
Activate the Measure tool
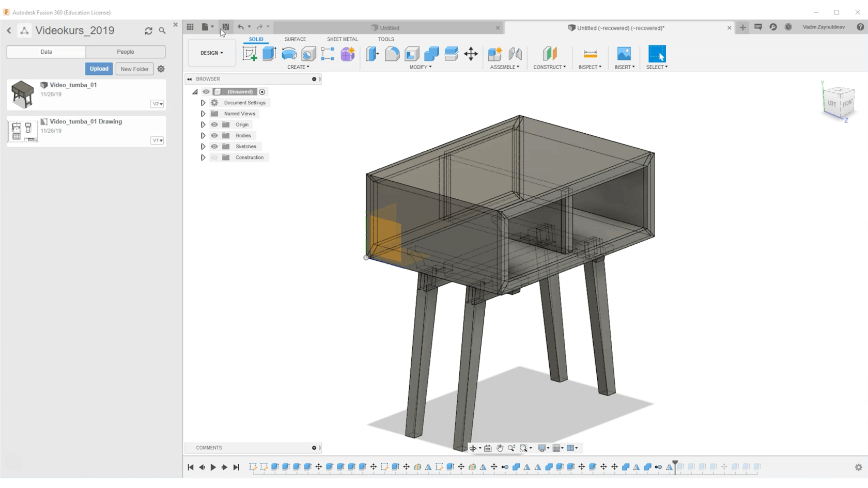pyautogui.click(x=590, y=54)
